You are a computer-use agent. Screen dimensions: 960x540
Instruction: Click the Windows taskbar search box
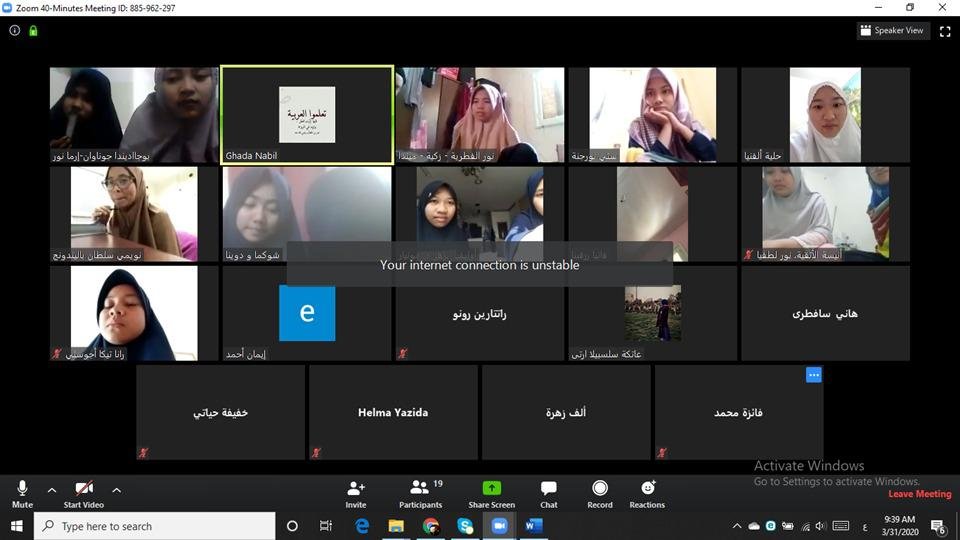[155, 526]
